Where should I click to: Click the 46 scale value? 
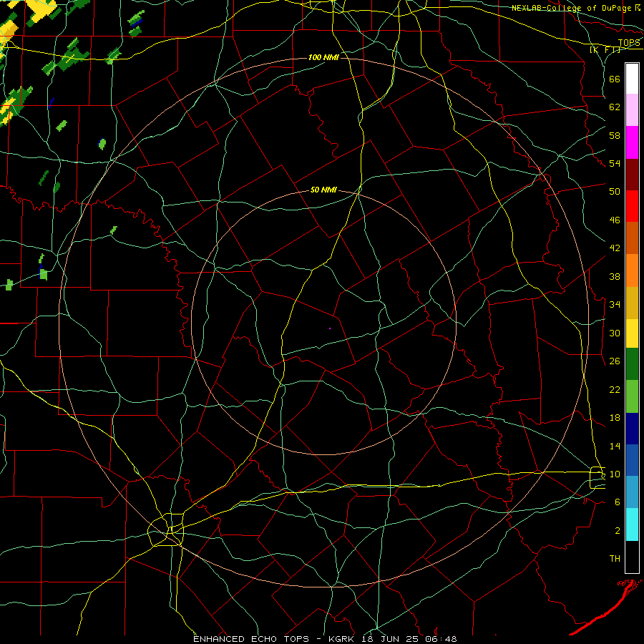click(x=615, y=220)
